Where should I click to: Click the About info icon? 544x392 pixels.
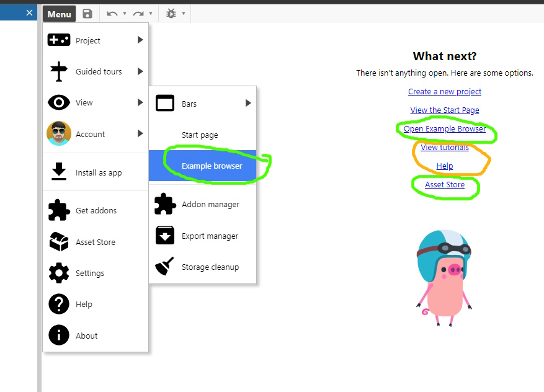(x=59, y=335)
